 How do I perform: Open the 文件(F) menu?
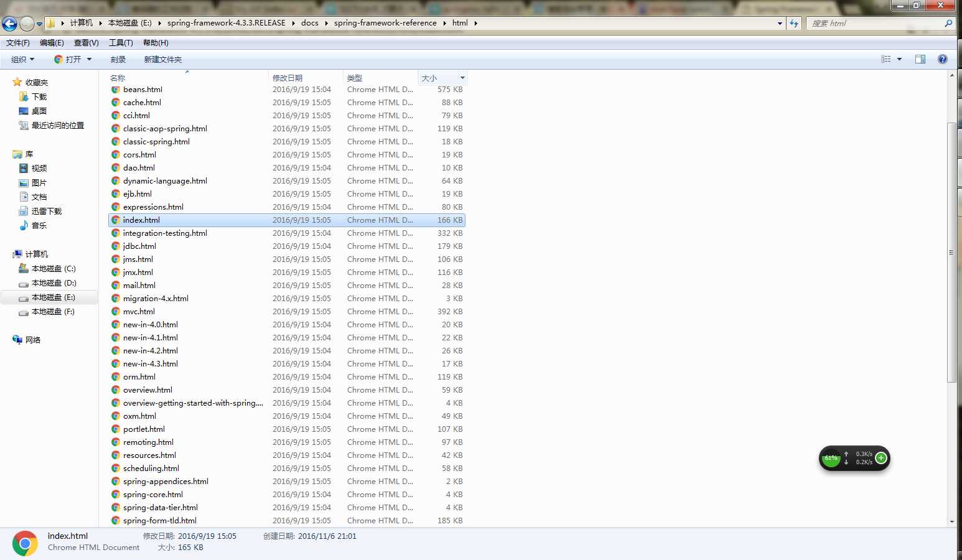[18, 42]
